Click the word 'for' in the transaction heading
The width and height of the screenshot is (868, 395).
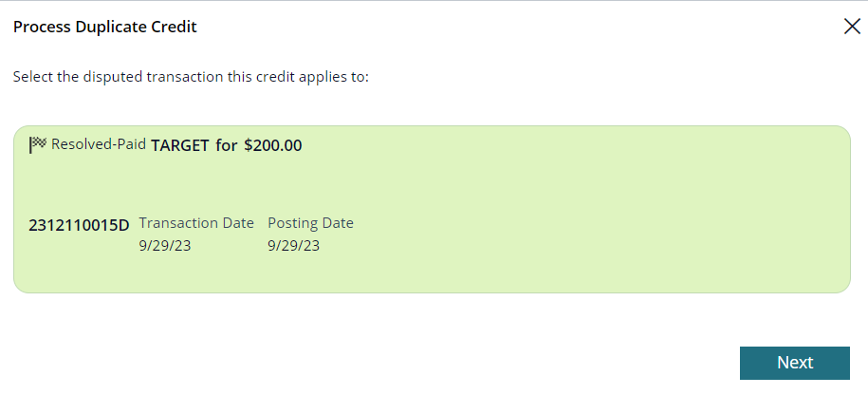coord(227,145)
